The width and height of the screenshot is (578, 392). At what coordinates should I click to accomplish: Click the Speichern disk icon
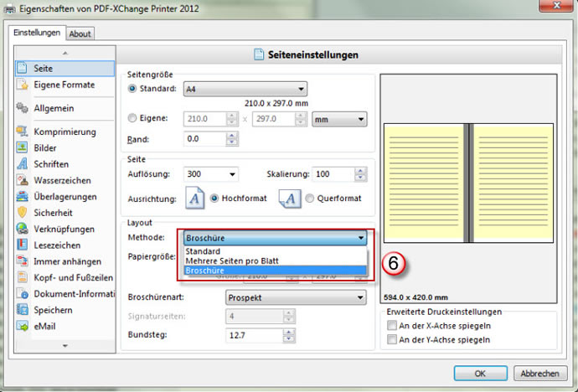coord(22,310)
